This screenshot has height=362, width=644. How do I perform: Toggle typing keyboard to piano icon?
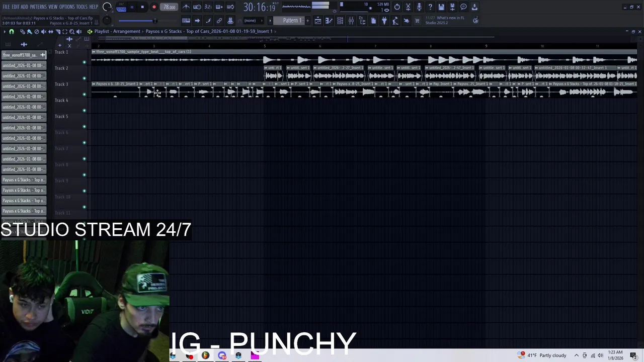(186, 21)
